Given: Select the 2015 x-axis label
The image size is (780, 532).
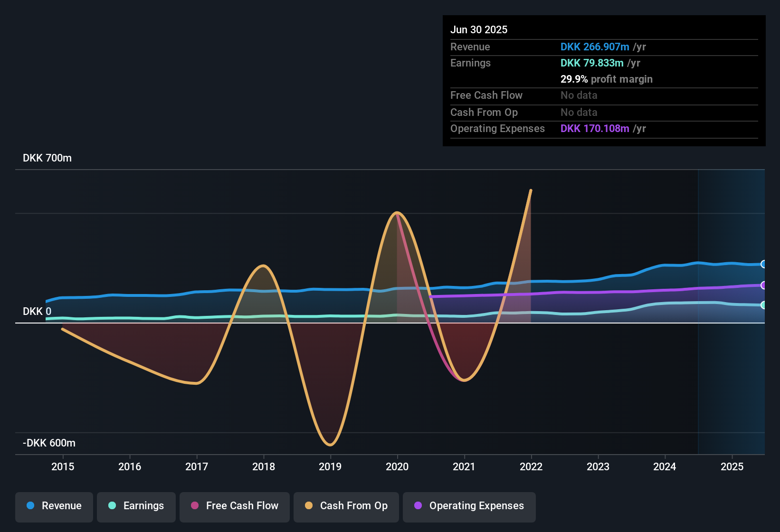Looking at the screenshot, I should 63,467.
